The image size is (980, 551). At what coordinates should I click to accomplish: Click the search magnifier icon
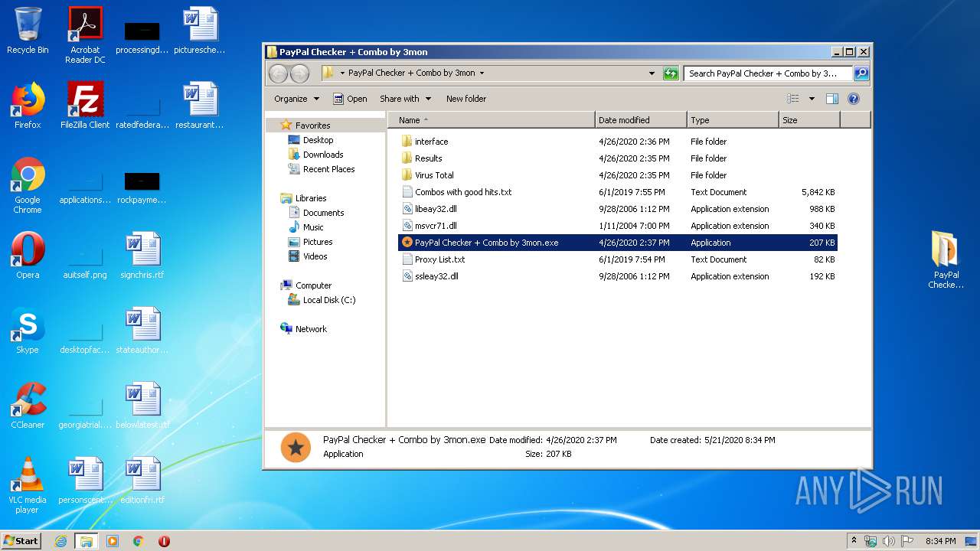tap(861, 73)
